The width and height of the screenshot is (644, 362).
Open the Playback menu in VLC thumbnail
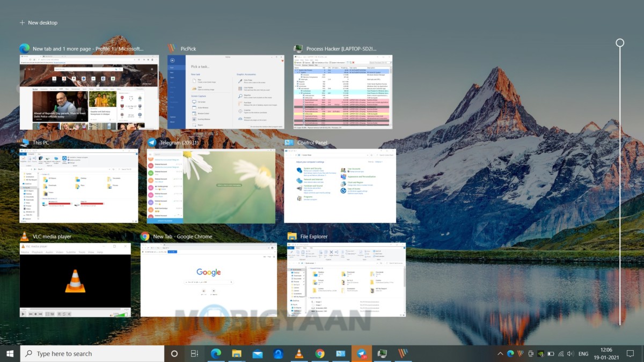pyautogui.click(x=37, y=252)
